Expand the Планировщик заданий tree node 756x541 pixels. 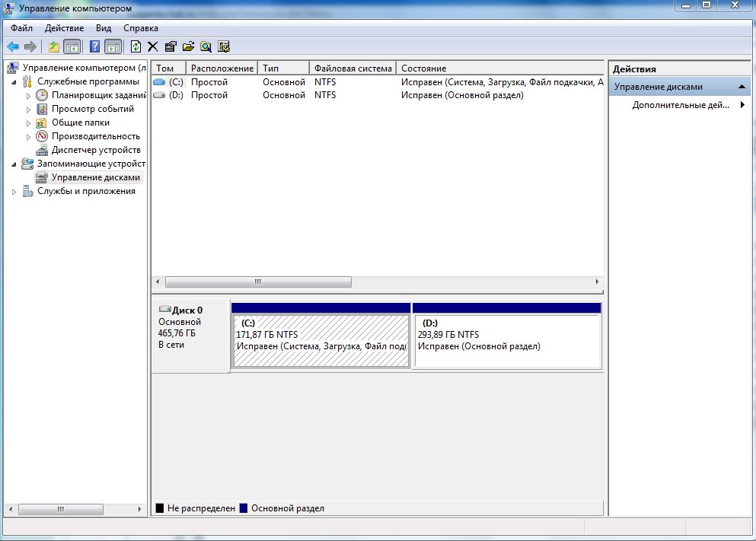(29, 96)
